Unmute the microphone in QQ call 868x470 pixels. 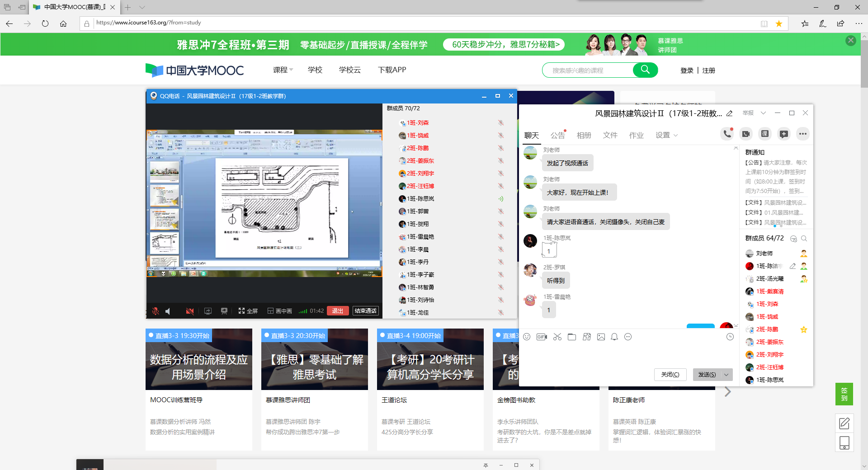(x=156, y=311)
